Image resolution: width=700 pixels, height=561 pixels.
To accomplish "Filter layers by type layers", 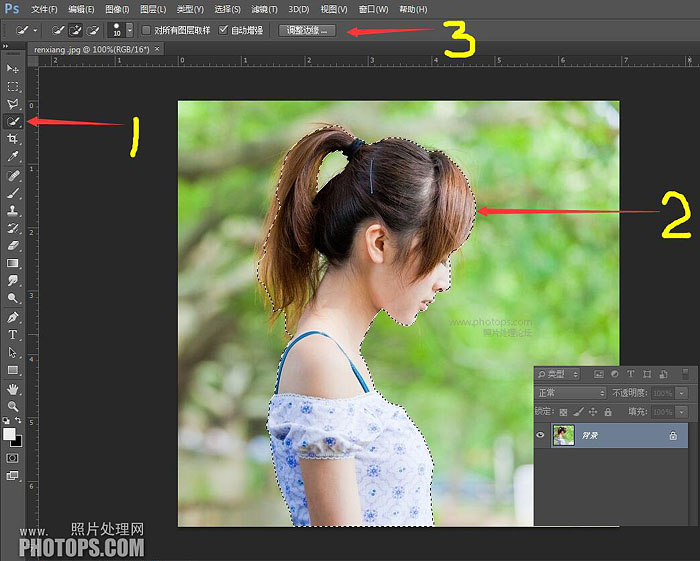I will pos(630,374).
